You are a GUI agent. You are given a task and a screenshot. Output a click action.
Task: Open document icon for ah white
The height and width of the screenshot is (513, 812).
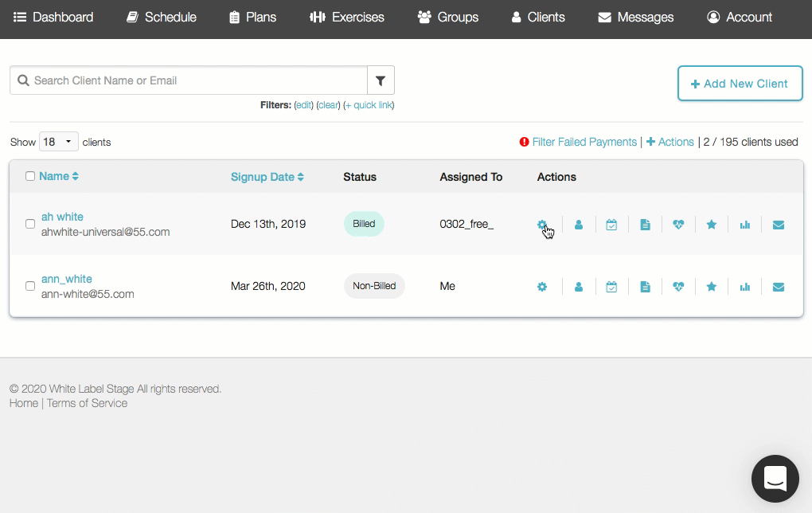(x=645, y=225)
